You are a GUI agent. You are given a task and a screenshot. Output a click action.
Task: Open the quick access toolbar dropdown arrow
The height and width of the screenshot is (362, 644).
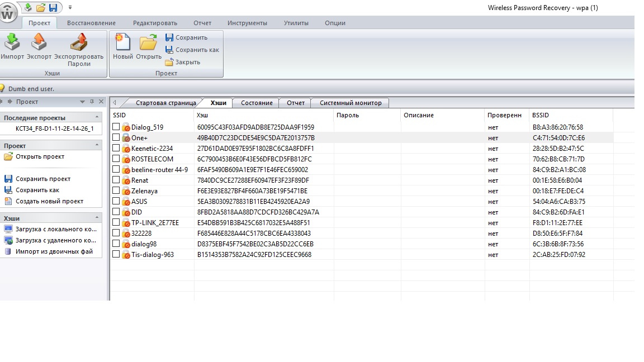tap(70, 8)
